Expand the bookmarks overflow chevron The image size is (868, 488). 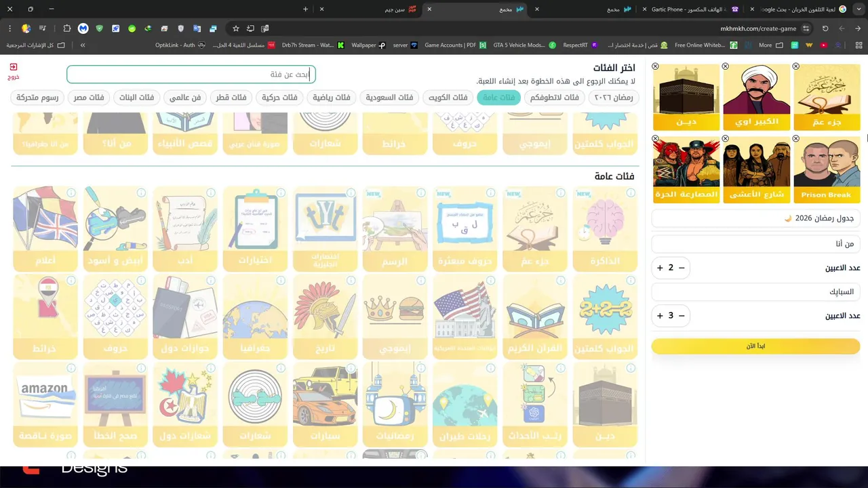point(83,45)
